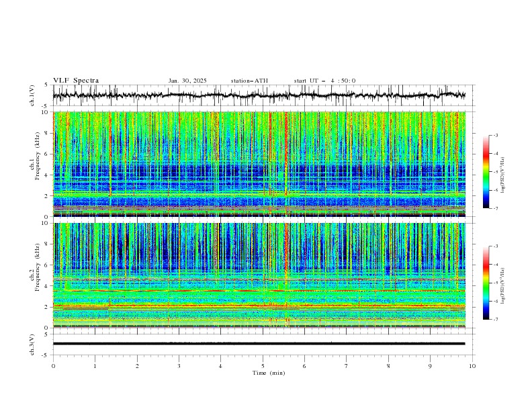Viewport: 532px width, 411px height.
Task: Click the "ch.1 Frequency (kHz)" axis label
Action: (35, 156)
